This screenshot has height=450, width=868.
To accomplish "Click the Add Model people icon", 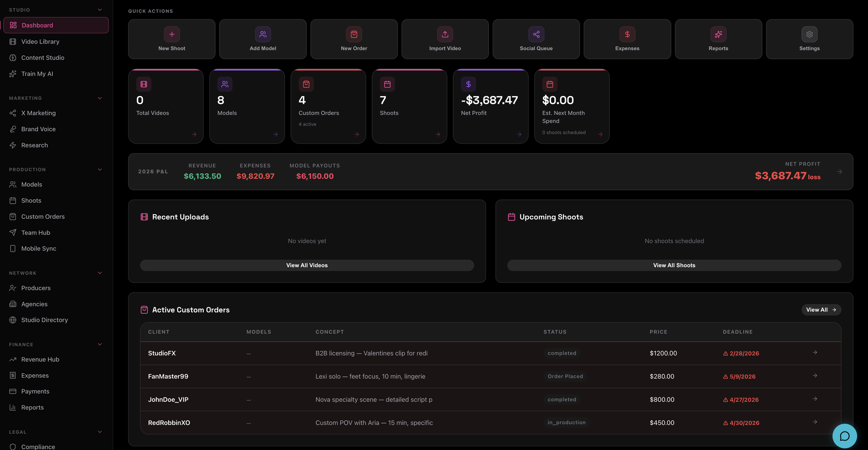I will tap(263, 34).
